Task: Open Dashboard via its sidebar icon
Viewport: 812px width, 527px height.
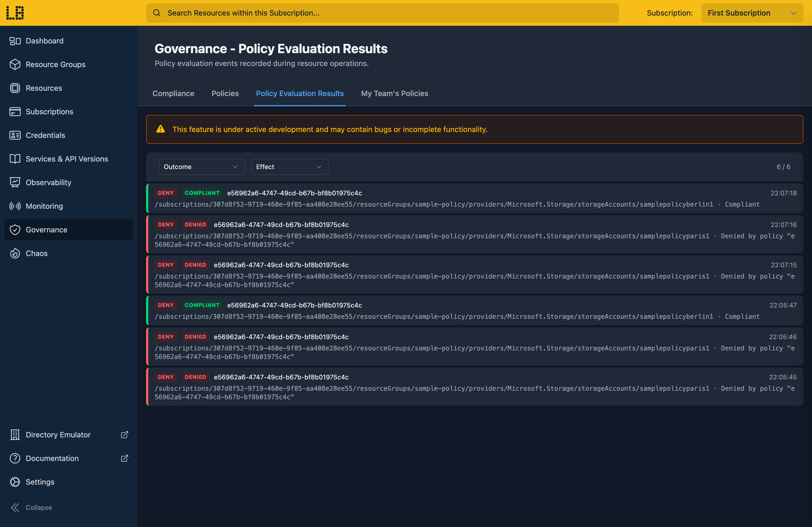Action: coord(15,41)
